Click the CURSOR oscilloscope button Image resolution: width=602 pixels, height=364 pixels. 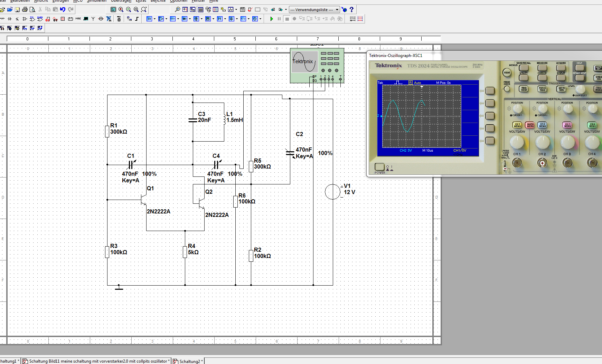point(542,78)
